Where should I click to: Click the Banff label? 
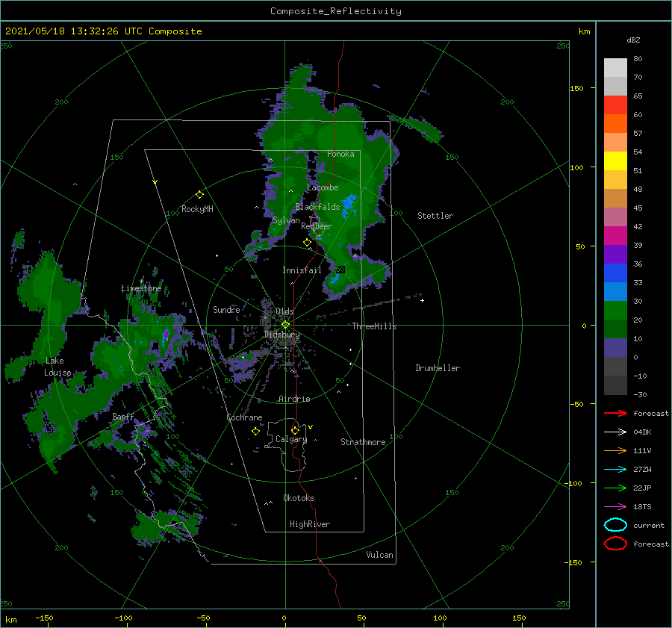123,416
